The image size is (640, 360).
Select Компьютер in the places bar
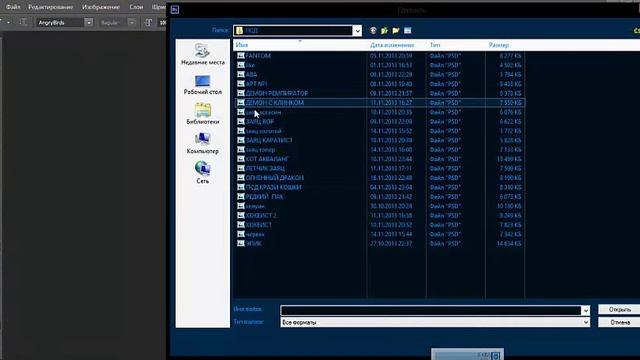point(202,144)
